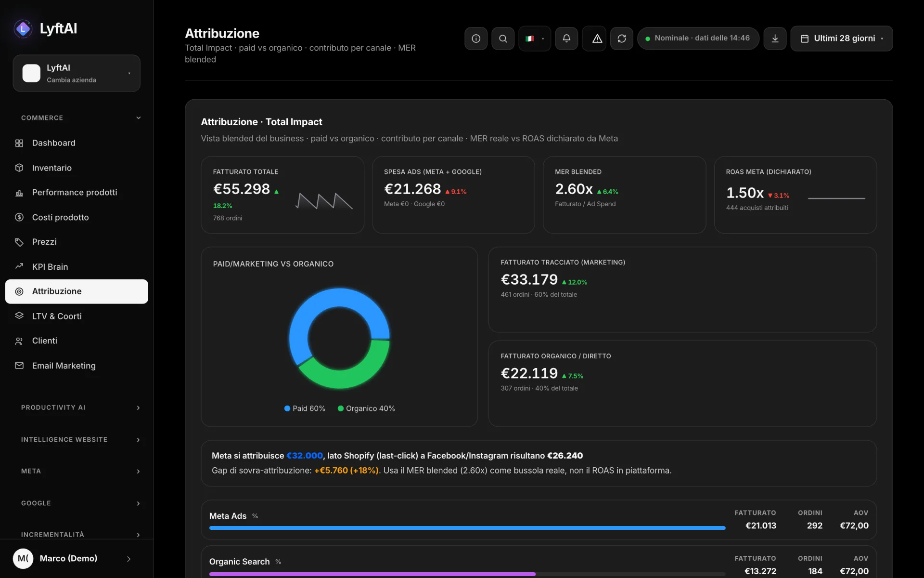Viewport: 924px width, 578px height.
Task: Click the percent icon next to Organic Search
Action: pyautogui.click(x=278, y=562)
